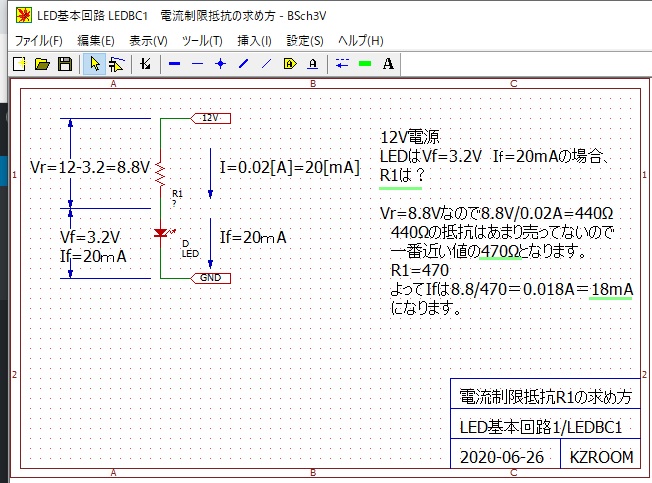Viewport: 652px width, 483px height.
Task: Pick the Place Component tool
Action: tap(146, 64)
